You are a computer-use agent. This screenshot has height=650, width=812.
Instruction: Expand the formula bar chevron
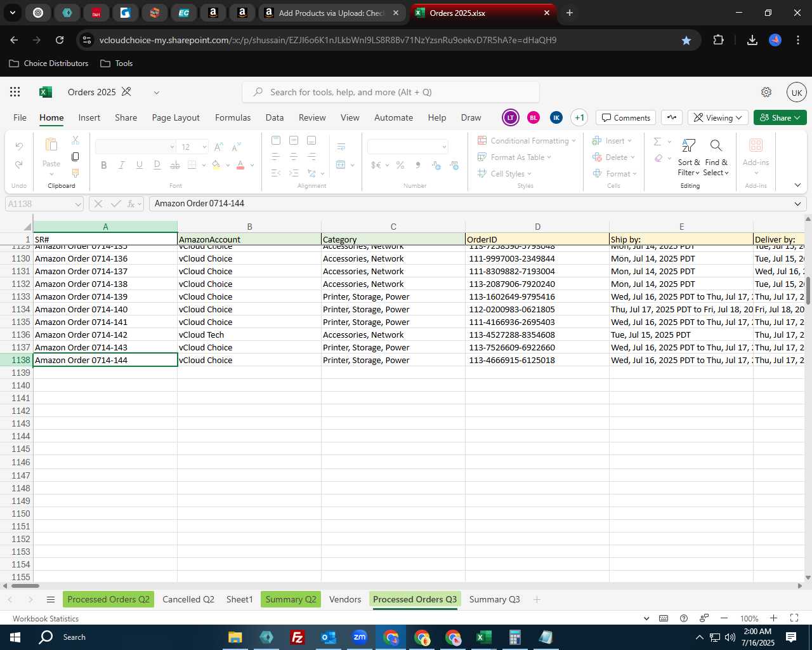click(797, 204)
